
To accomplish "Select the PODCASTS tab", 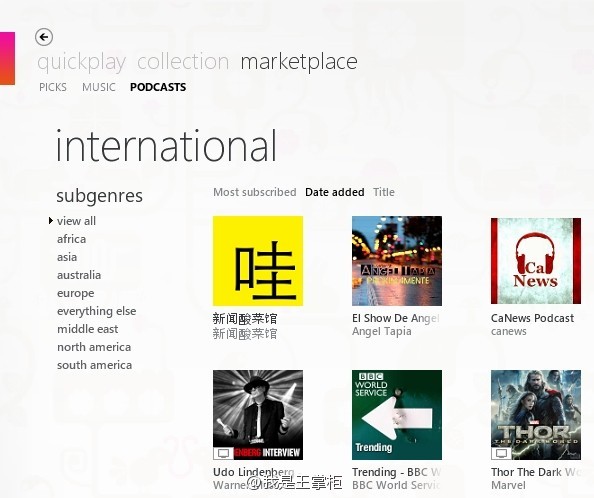I will 158,87.
